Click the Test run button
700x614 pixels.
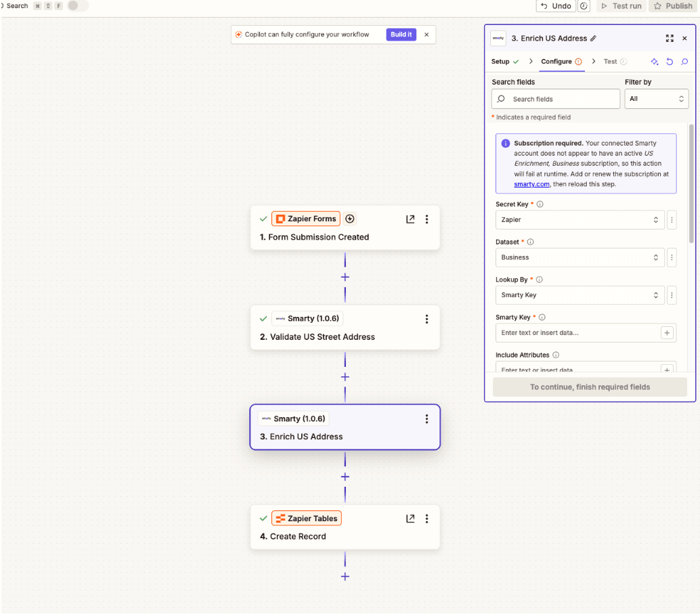[x=621, y=6]
